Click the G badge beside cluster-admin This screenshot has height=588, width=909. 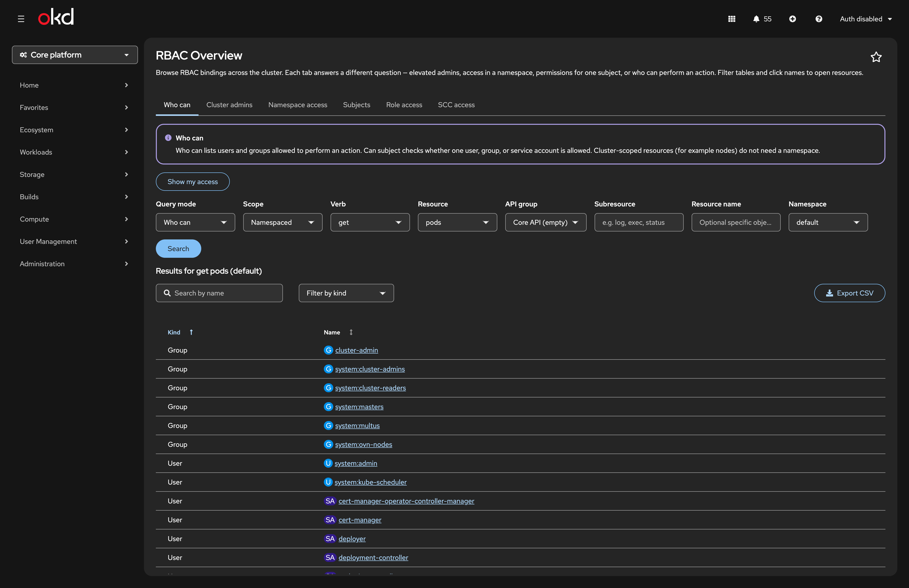(329, 350)
